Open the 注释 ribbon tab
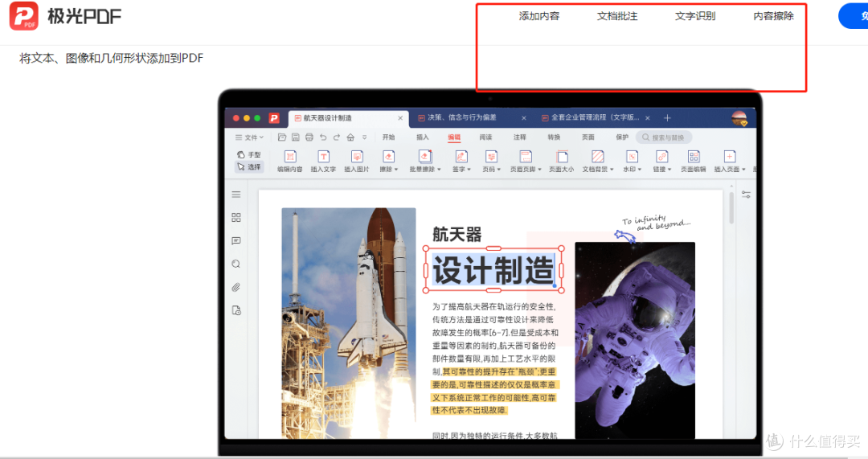 coord(520,137)
